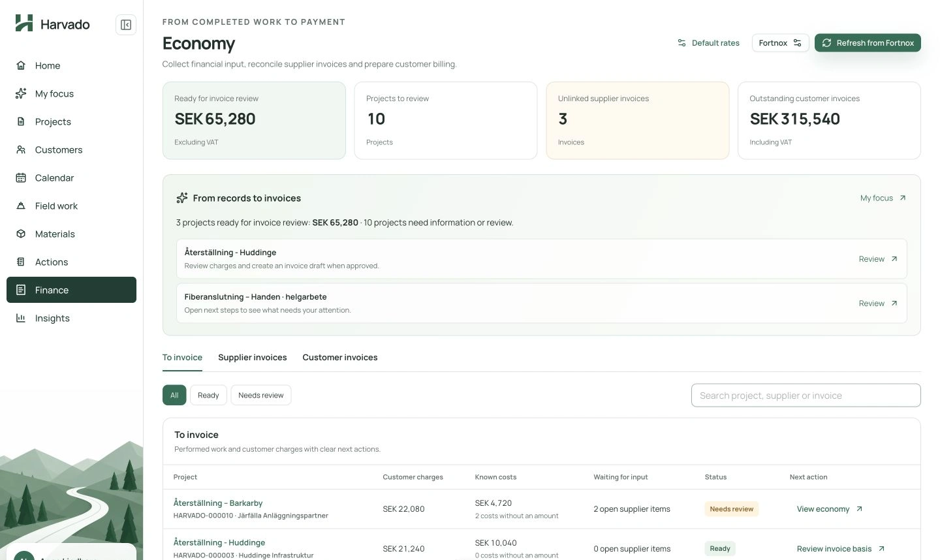The height and width of the screenshot is (560, 940).
Task: Click the Ready for invoice review card
Action: coord(254,120)
